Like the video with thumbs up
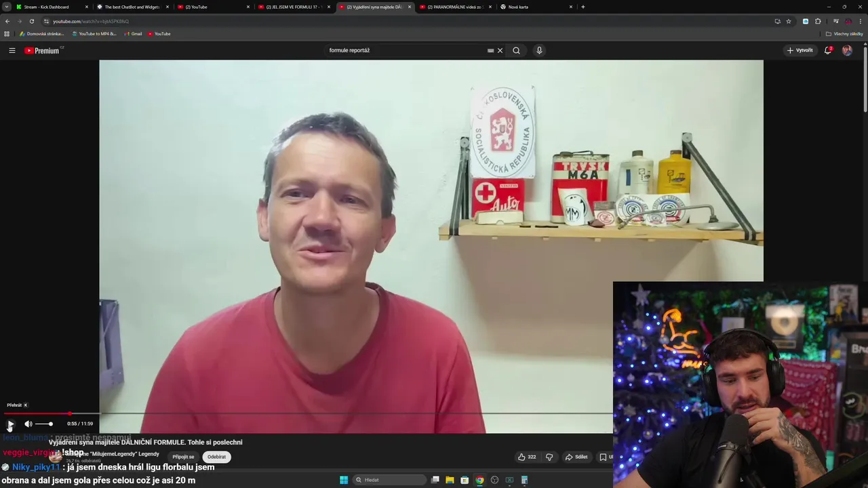The image size is (868, 488). [x=527, y=457]
